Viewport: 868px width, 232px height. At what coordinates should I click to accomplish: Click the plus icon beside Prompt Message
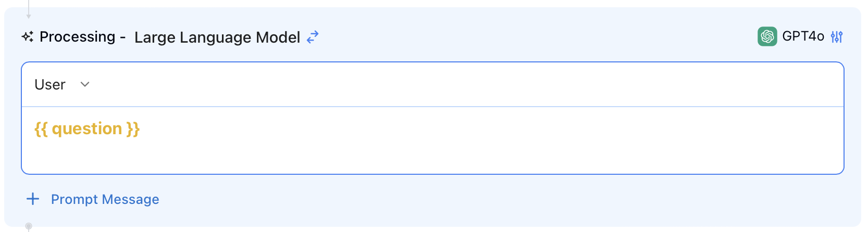[x=33, y=199]
